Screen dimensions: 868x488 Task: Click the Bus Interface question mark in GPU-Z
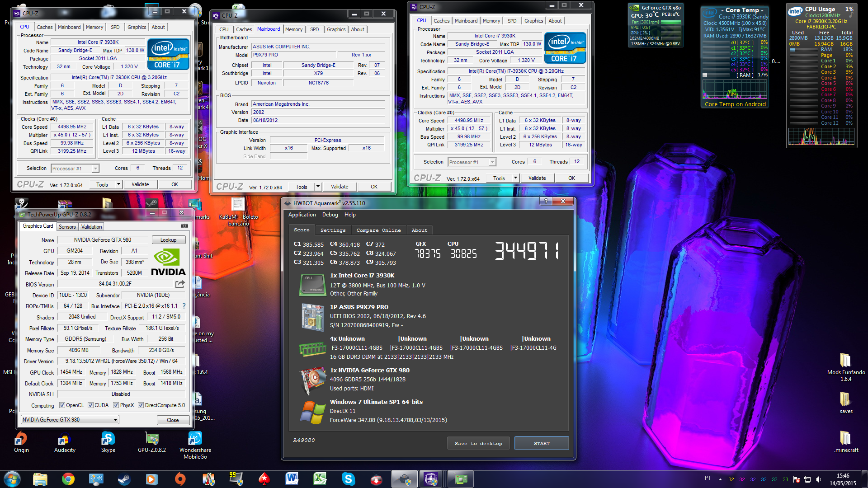(x=184, y=306)
